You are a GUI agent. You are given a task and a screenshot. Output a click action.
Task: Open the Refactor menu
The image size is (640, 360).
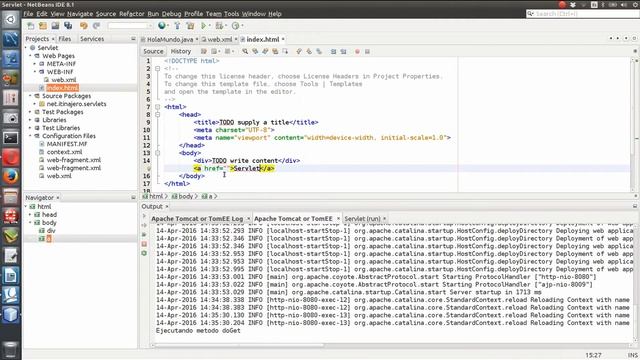(132, 13)
